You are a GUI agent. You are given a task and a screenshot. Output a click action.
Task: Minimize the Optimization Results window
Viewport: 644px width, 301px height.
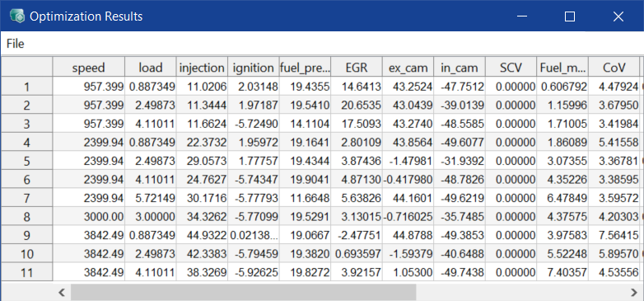click(522, 16)
